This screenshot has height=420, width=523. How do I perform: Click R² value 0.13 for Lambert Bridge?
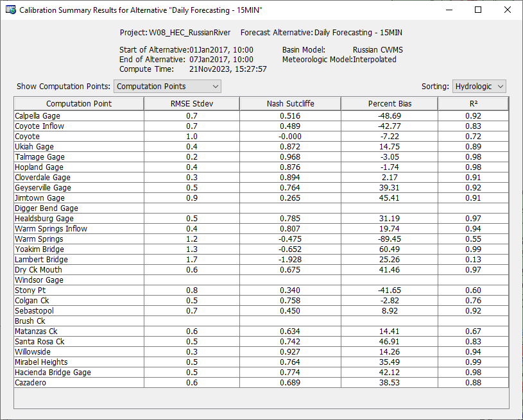[474, 260]
